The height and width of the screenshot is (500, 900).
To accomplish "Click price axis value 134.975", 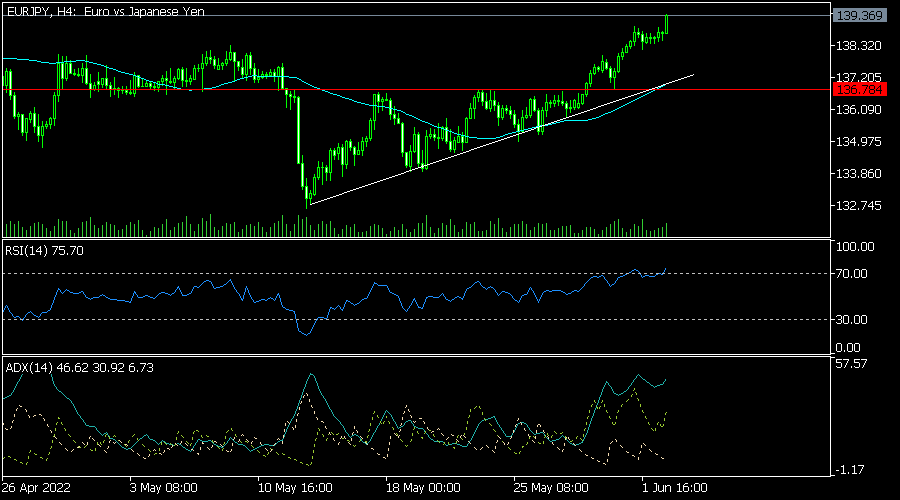I will coord(859,142).
